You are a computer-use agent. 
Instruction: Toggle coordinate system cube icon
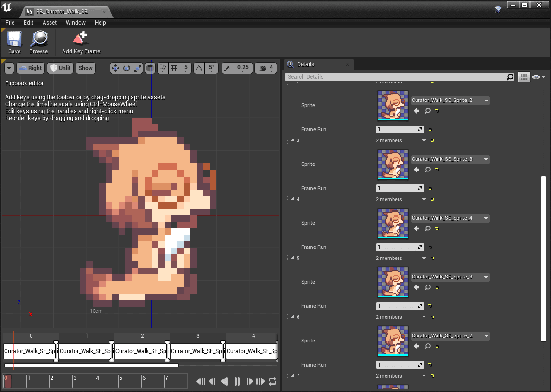pos(151,68)
